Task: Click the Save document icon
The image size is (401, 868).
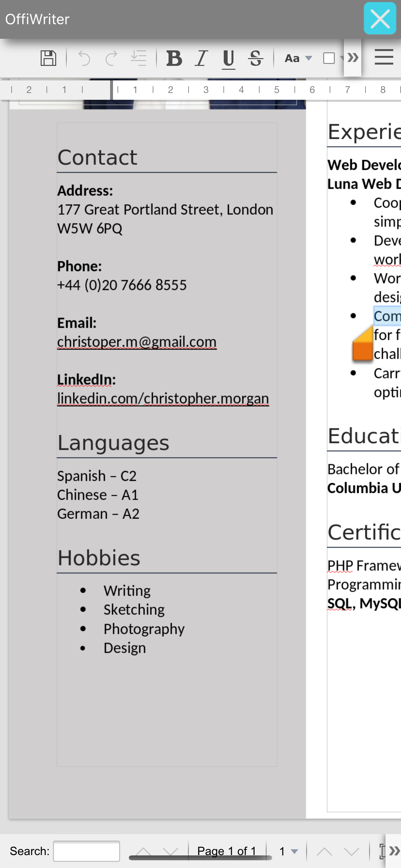Action: click(48, 58)
